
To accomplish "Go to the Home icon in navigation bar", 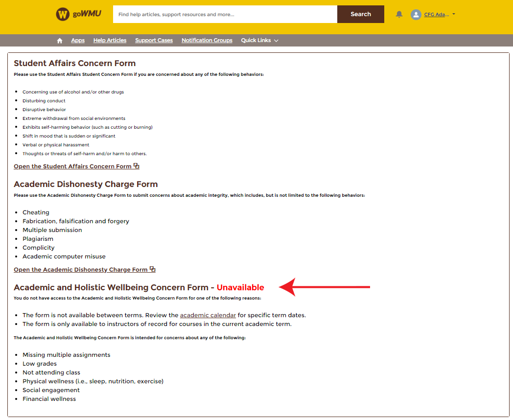I will click(60, 41).
